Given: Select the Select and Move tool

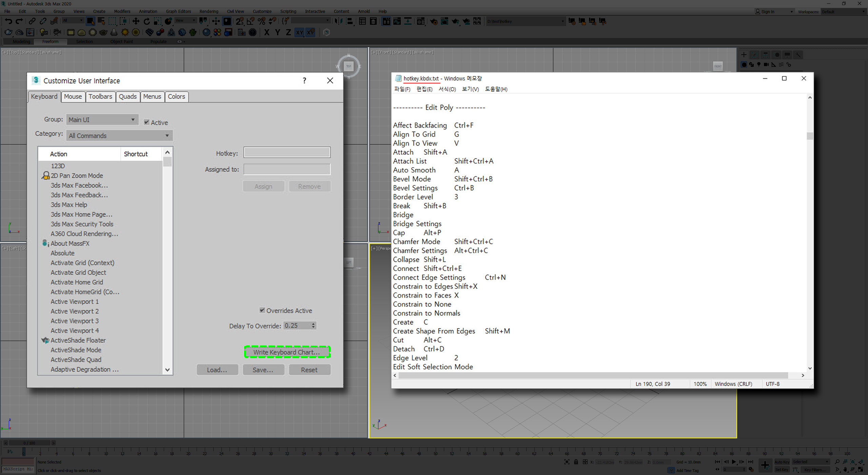Looking at the screenshot, I should (136, 21).
